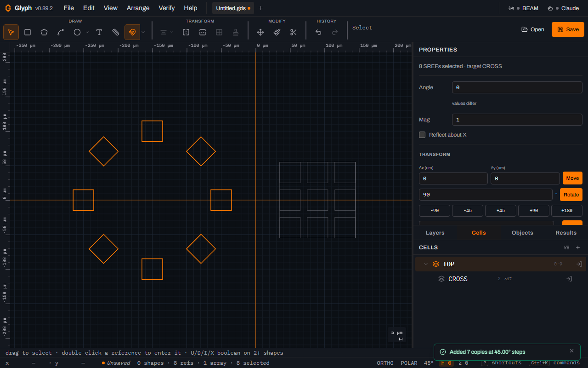Screen dimensions: 588x368
Task: Enter the CROSS cell via arrow icon
Action: [x=569, y=279]
